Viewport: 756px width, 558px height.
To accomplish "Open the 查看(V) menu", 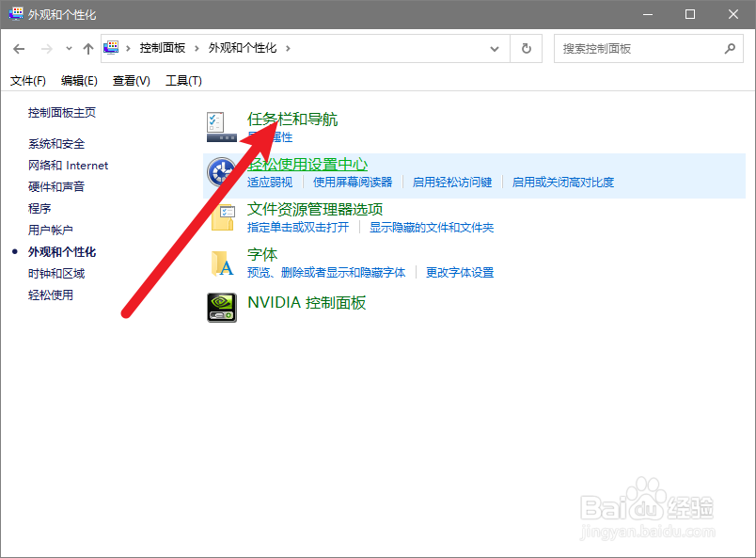I will tap(131, 81).
